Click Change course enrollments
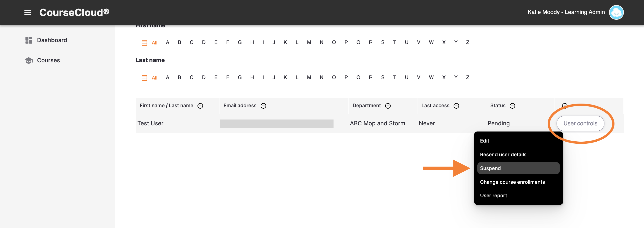644x228 pixels. coord(512,182)
